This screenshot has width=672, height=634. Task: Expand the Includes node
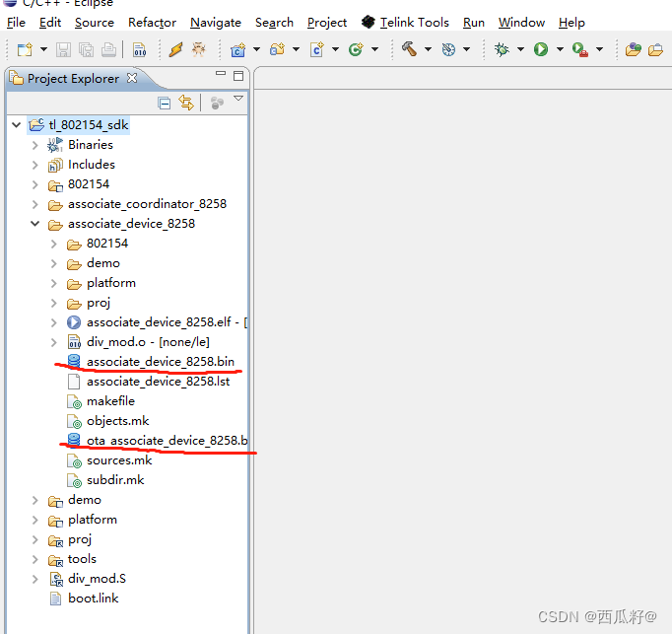pyautogui.click(x=35, y=165)
